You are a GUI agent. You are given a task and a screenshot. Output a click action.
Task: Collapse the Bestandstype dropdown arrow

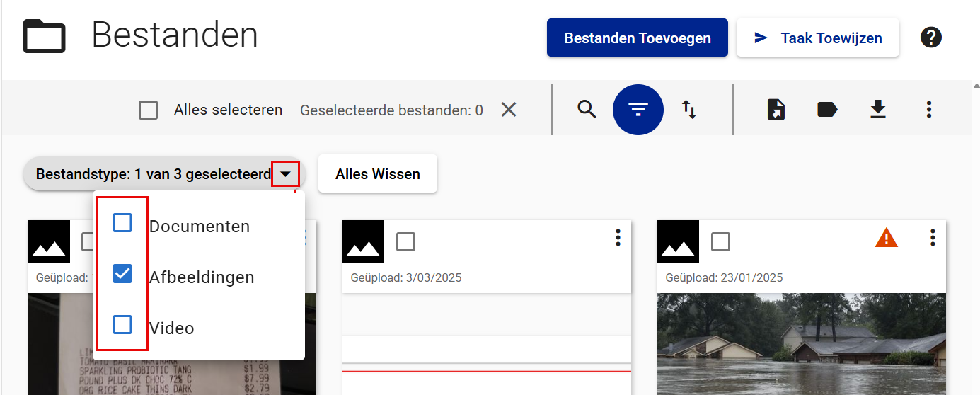click(285, 174)
